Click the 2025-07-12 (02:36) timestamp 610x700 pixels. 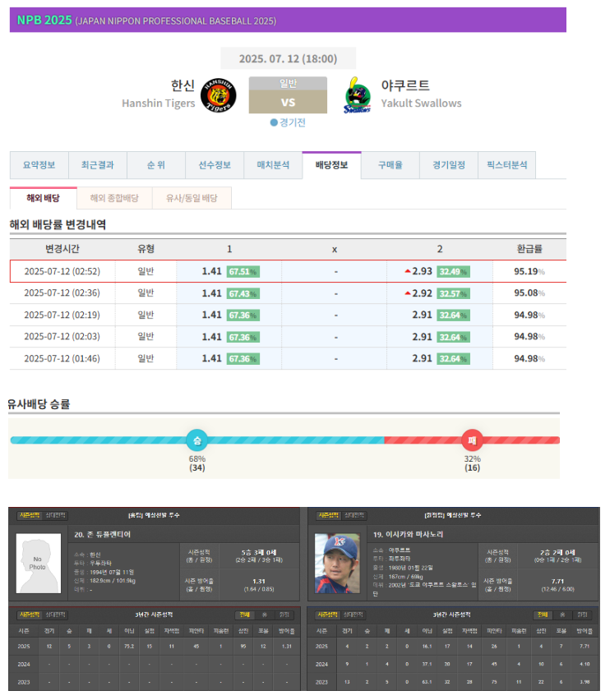(62, 292)
